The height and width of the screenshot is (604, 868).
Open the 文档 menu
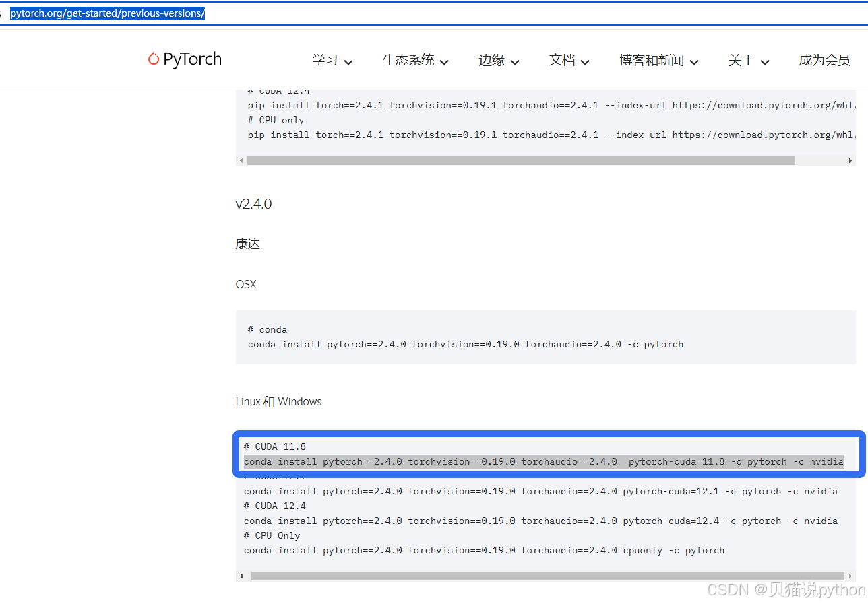tap(563, 60)
